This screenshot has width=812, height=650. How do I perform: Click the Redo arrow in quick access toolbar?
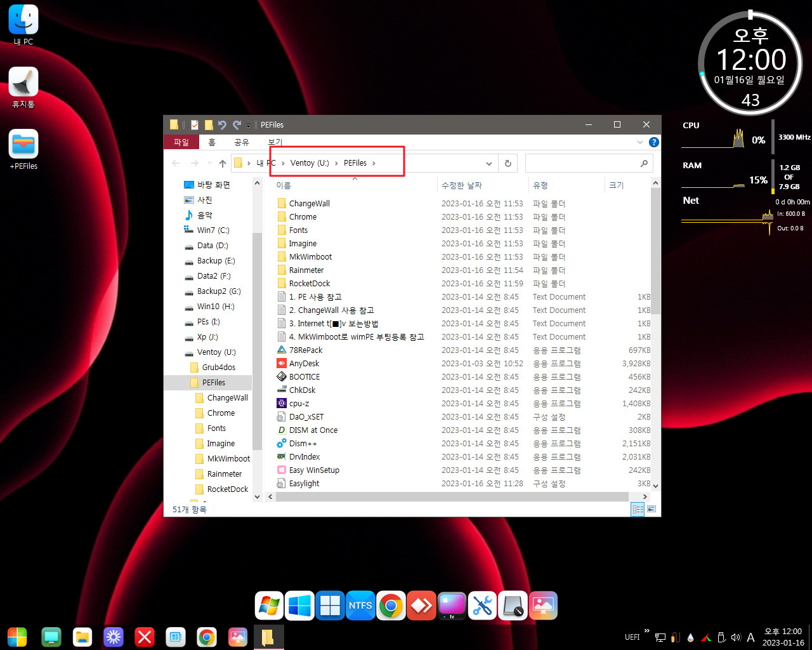[x=237, y=124]
